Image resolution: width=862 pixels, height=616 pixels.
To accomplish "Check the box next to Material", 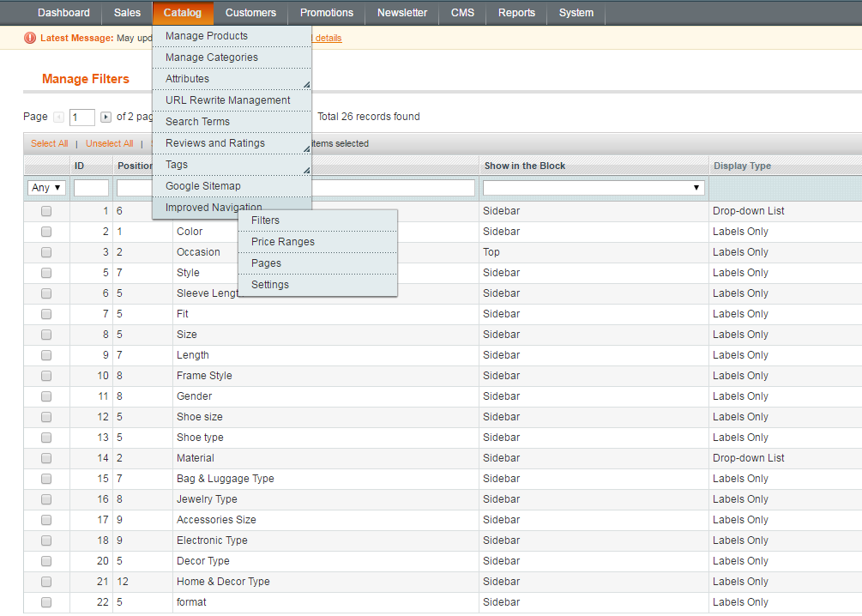I will [46, 458].
